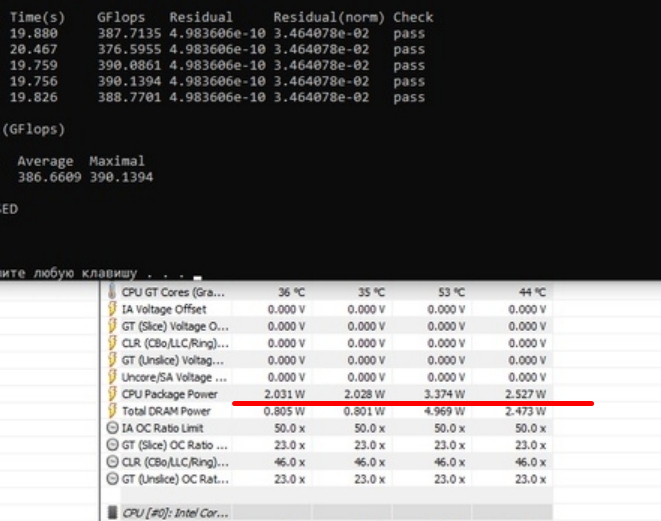Click the 35 °C CPU GT Cores value

(x=371, y=292)
